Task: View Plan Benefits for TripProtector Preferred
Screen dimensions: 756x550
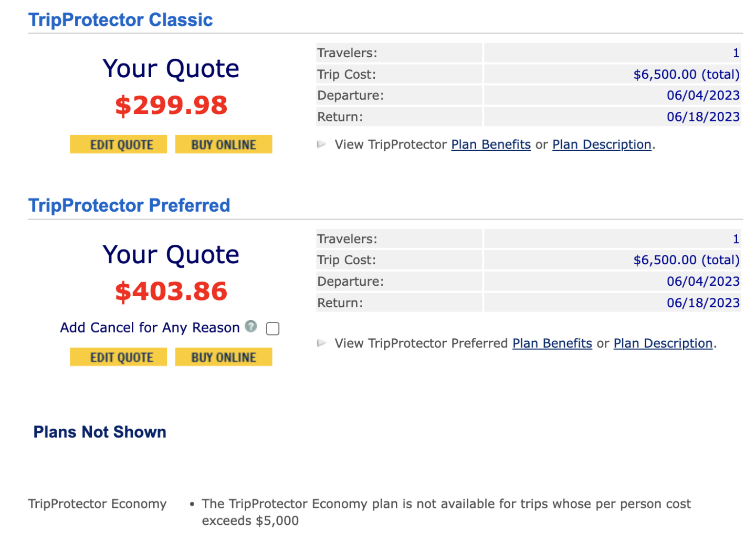Action: (552, 344)
